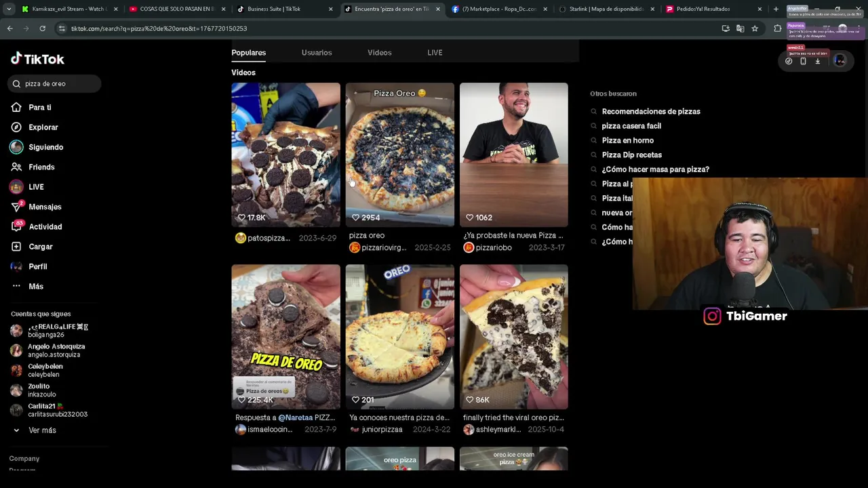Open the patospizza video thumbnail with 17.8K likes
Screen dimensions: 868x488
[x=285, y=155]
